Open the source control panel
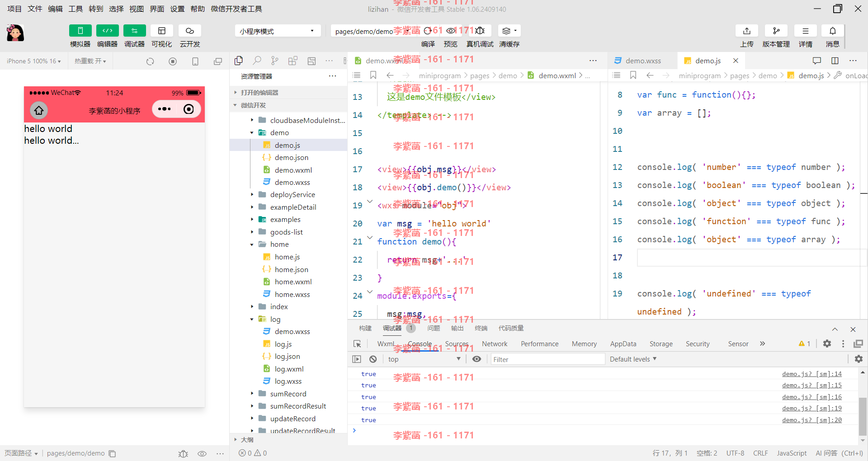This screenshot has height=461, width=868. tap(275, 61)
